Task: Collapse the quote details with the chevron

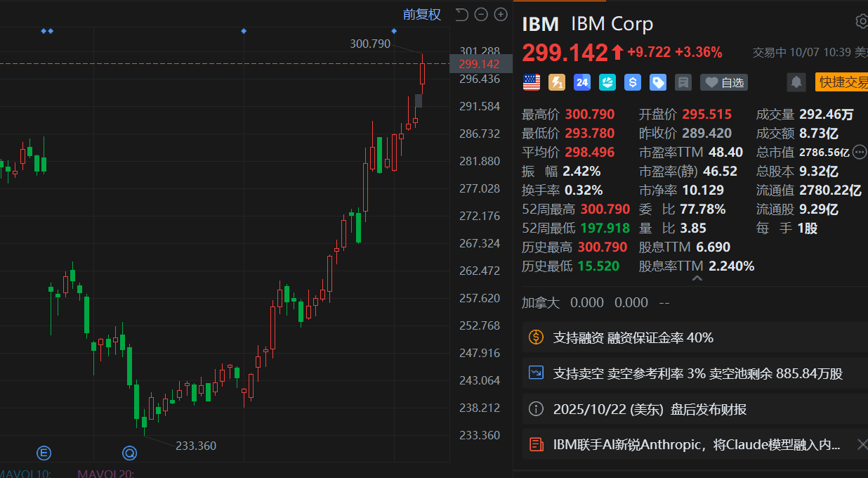Action: pyautogui.click(x=697, y=279)
